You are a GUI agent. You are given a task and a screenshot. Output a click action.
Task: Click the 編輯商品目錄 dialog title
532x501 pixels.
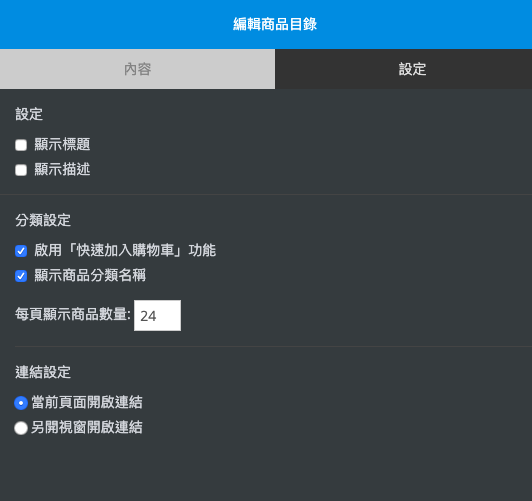pos(275,24)
